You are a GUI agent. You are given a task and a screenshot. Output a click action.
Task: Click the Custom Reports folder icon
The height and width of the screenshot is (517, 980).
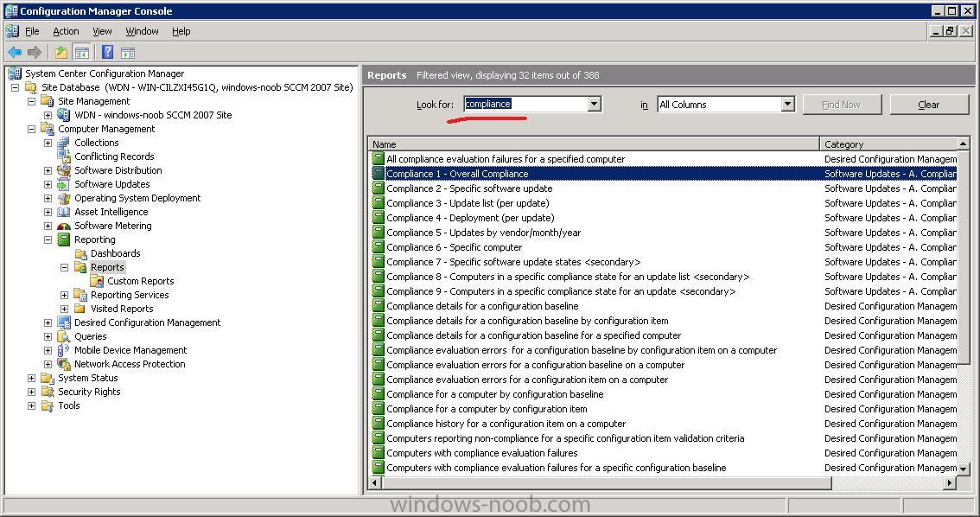pos(96,281)
